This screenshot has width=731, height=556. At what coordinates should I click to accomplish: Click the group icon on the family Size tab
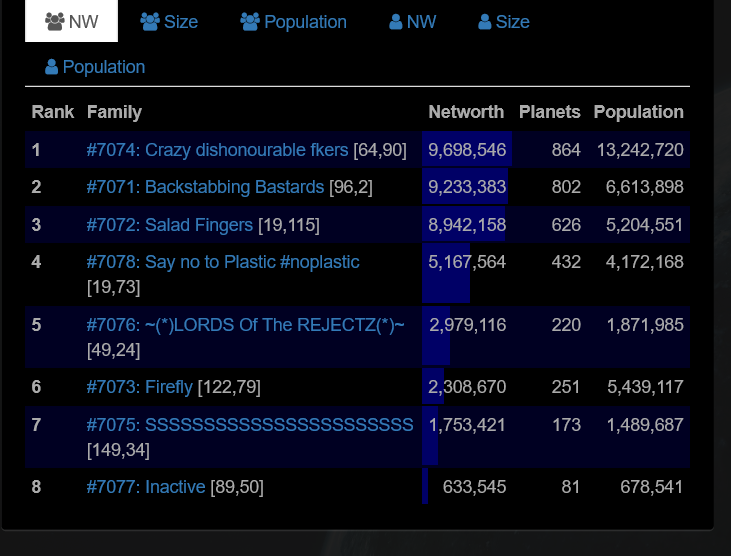[x=150, y=22]
